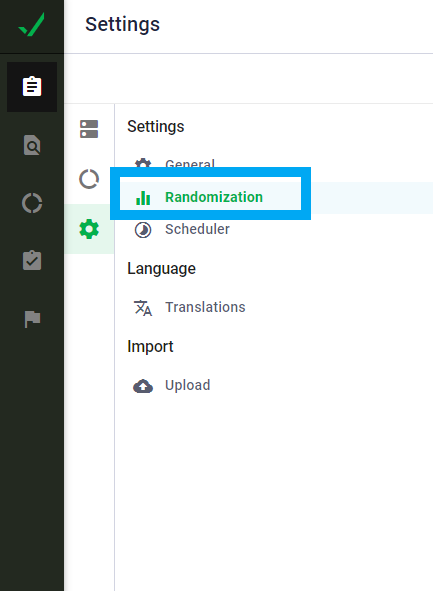Open the Scheduler settings item

pos(274,229)
